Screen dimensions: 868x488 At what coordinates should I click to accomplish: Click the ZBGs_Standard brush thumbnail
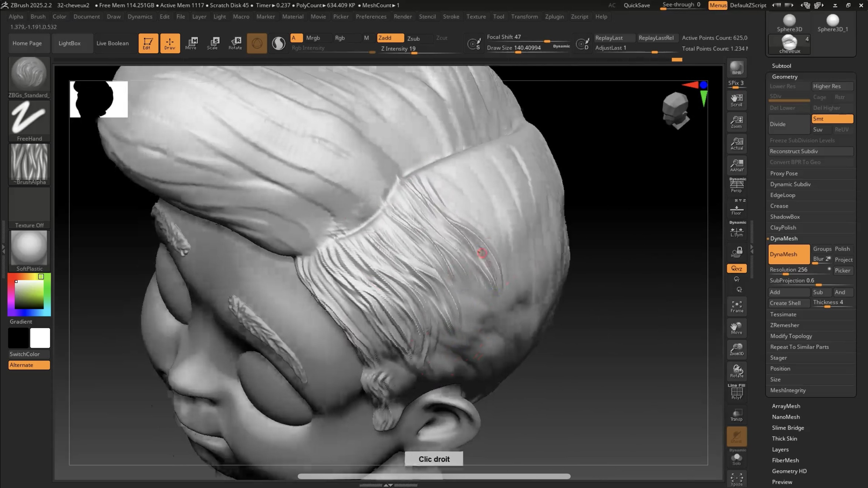click(x=29, y=74)
